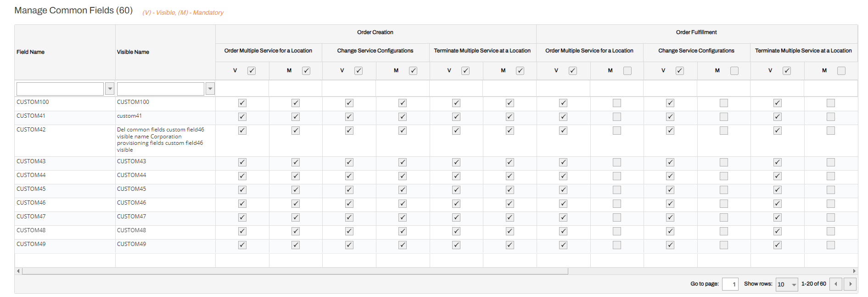Click the horizontal scrollbar thumb

(x=295, y=271)
